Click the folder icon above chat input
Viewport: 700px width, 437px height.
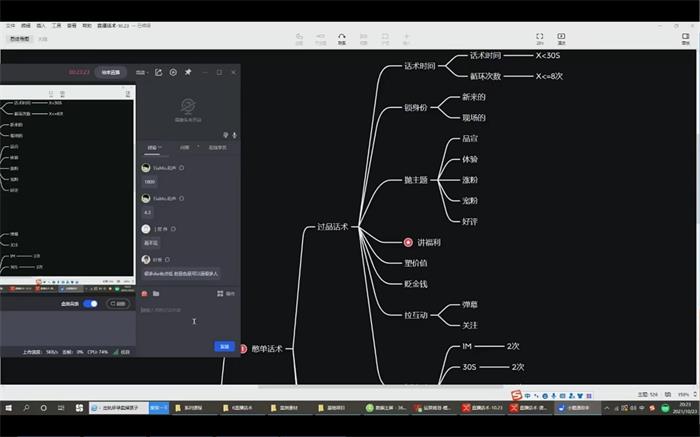pyautogui.click(x=156, y=294)
